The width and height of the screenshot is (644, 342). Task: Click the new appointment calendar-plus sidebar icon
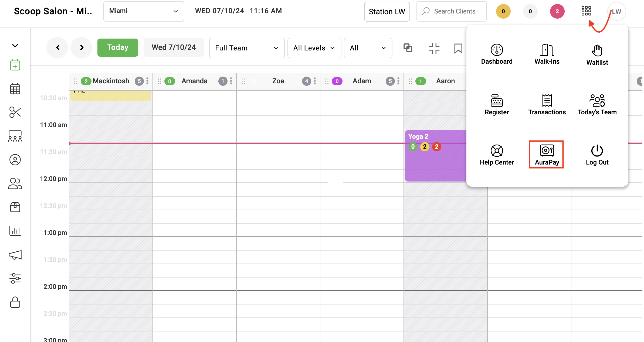point(15,65)
